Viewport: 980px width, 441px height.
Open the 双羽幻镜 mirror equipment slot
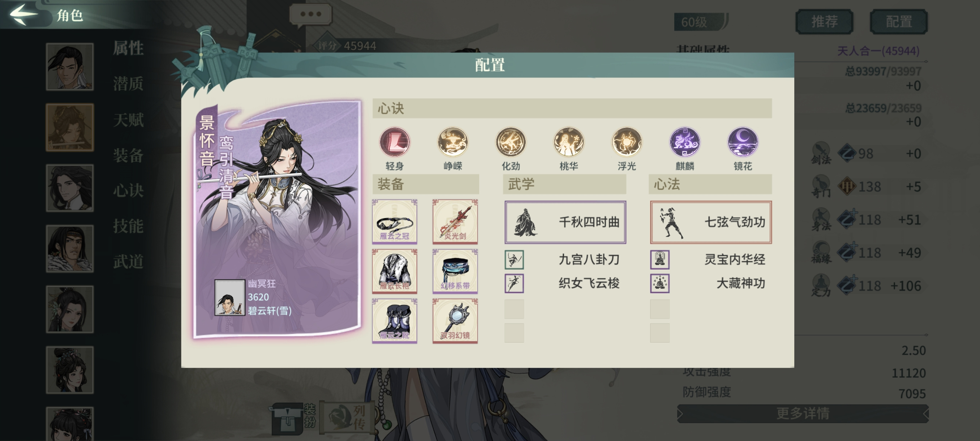coord(455,321)
